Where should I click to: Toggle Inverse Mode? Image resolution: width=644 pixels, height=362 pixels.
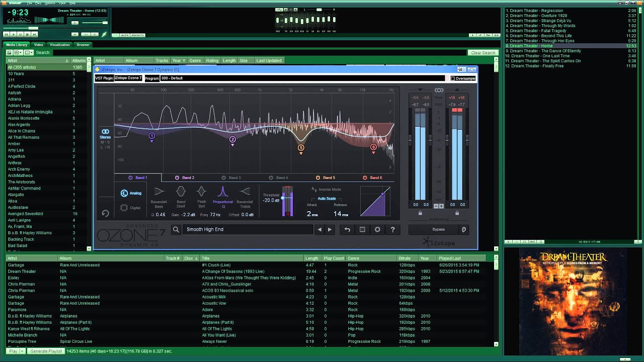(x=327, y=190)
